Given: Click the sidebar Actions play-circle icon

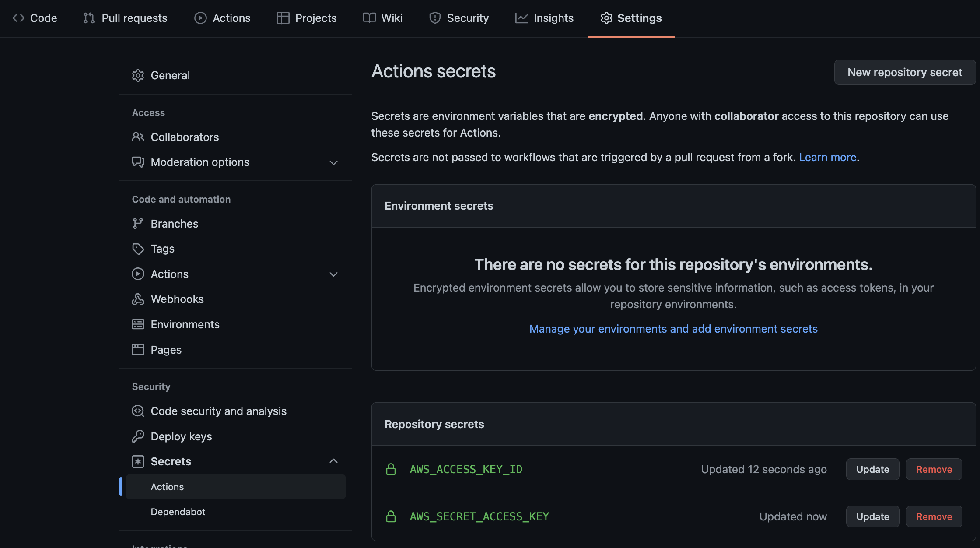Looking at the screenshot, I should 138,274.
